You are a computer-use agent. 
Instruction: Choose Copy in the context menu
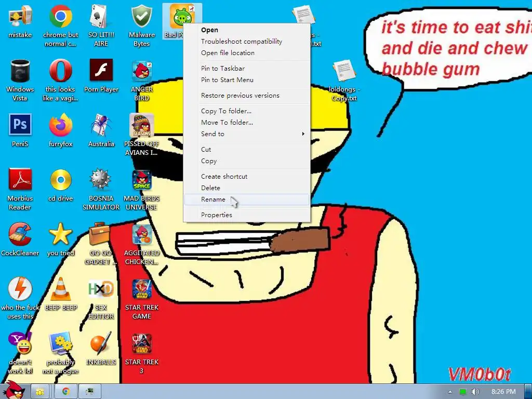tap(247, 161)
